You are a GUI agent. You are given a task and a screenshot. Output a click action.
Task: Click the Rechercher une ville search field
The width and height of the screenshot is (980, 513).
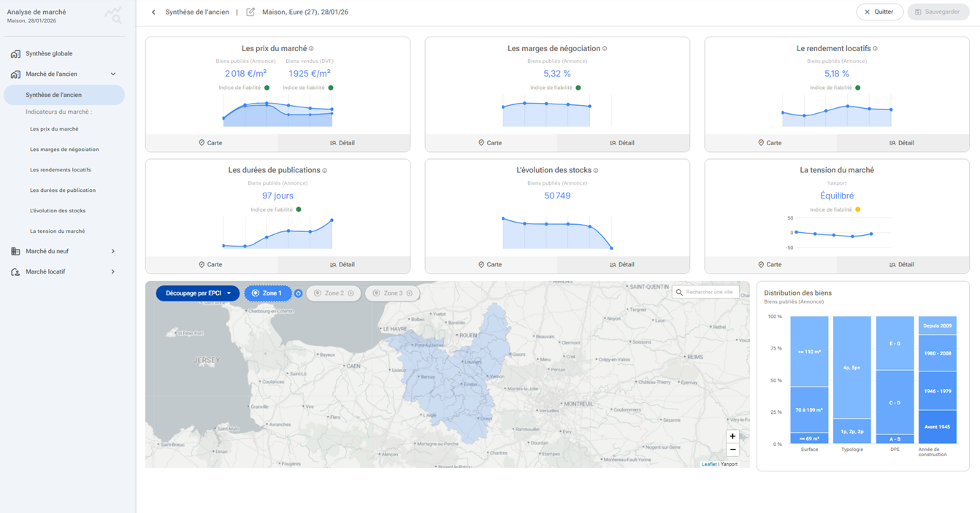(x=705, y=292)
